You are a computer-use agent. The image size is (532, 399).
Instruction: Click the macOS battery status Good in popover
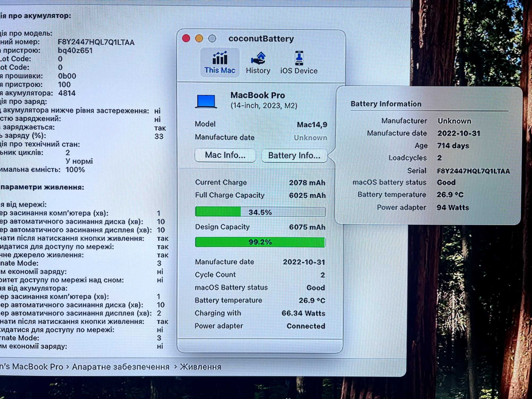pyautogui.click(x=446, y=182)
